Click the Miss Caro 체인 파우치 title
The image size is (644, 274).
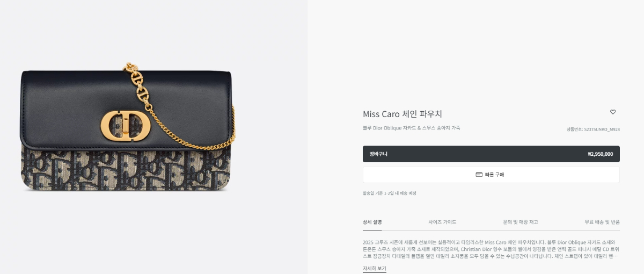tap(402, 114)
